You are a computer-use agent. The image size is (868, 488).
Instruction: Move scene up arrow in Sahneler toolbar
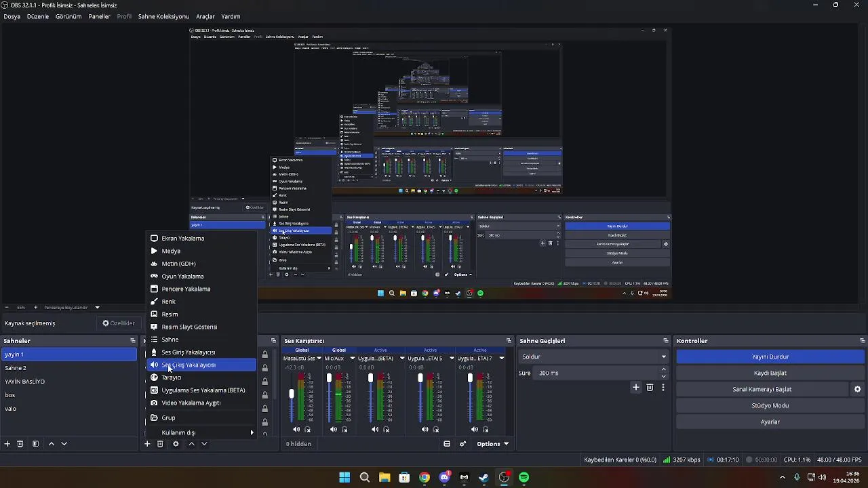pos(51,444)
